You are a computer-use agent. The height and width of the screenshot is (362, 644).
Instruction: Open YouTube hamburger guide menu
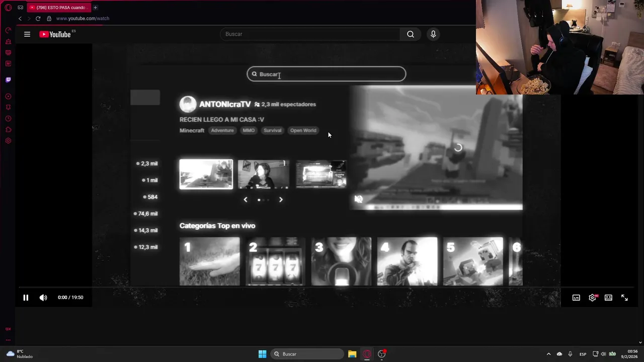coord(27,34)
